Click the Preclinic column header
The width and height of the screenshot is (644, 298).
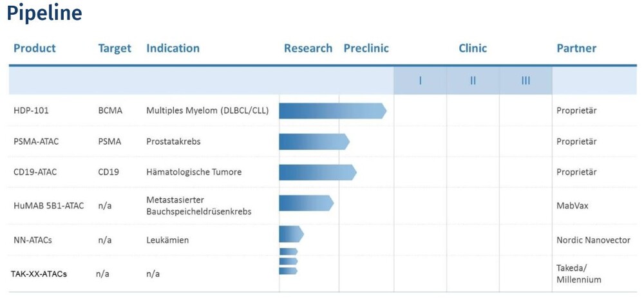click(x=366, y=48)
